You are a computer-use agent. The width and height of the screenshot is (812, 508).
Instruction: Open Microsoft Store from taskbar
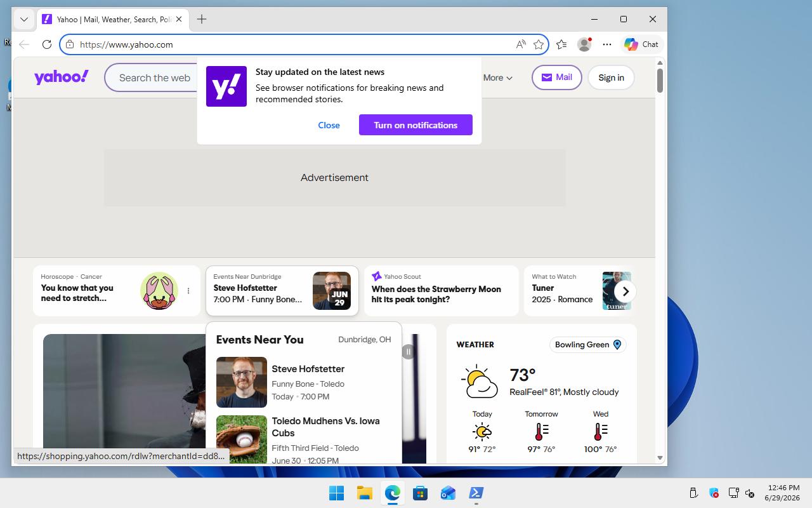coord(420,493)
